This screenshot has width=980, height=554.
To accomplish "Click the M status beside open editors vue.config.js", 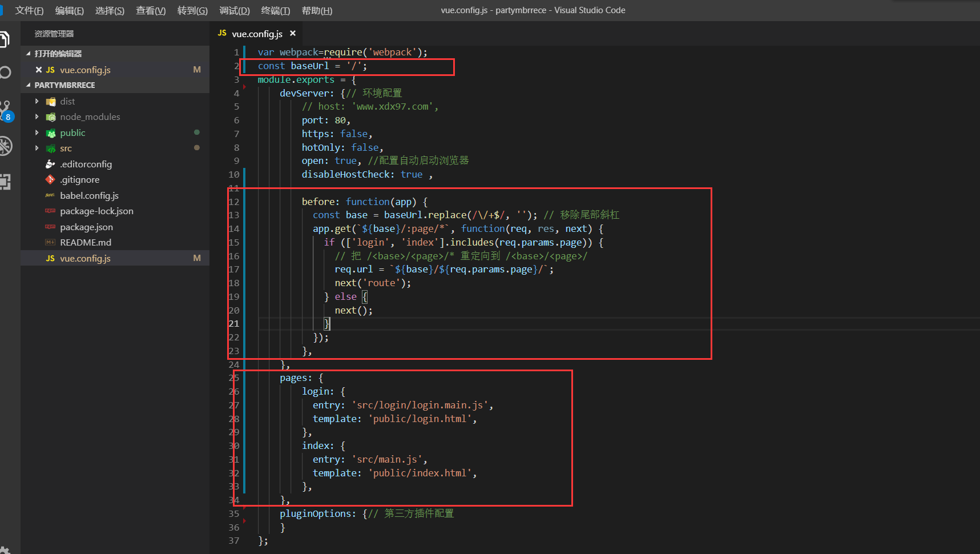I will tap(197, 70).
